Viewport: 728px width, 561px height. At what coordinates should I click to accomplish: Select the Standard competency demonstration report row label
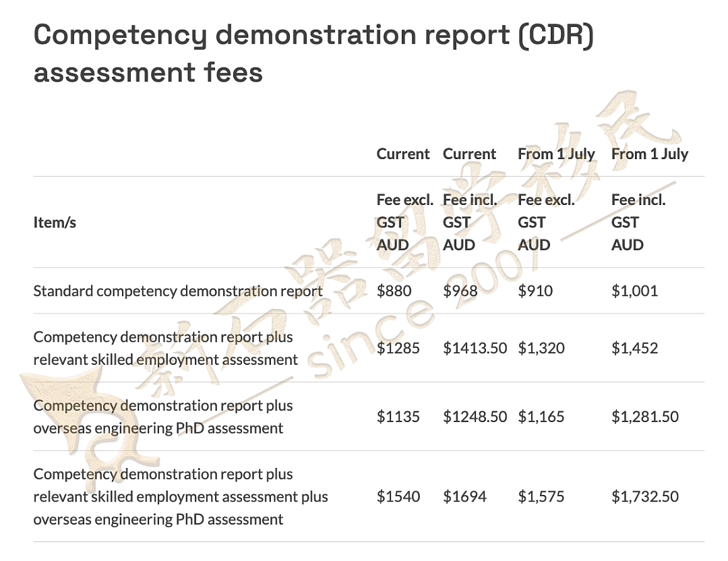(178, 291)
